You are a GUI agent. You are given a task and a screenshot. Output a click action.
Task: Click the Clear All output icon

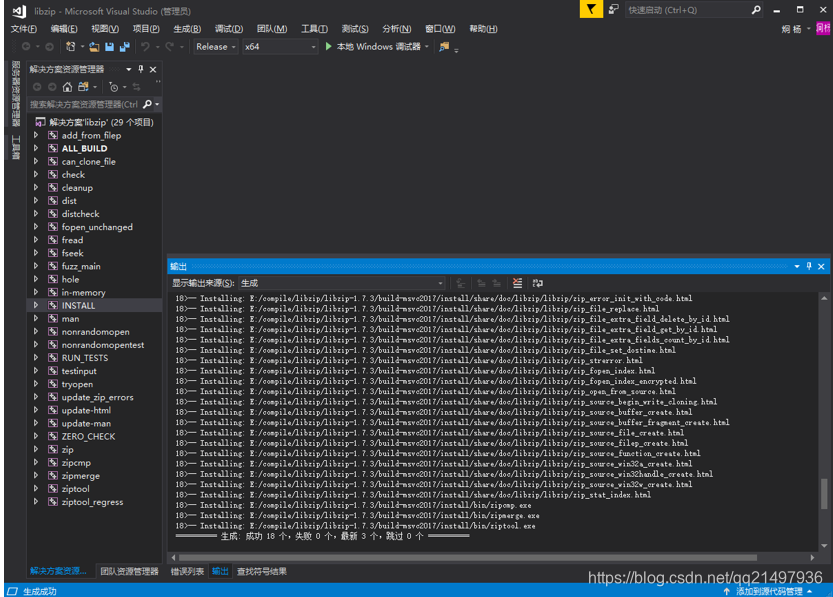517,283
